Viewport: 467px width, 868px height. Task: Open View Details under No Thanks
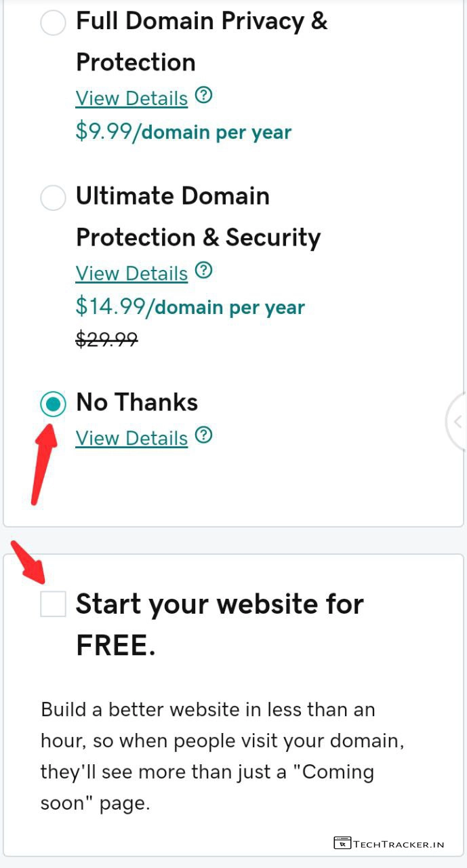click(x=131, y=438)
